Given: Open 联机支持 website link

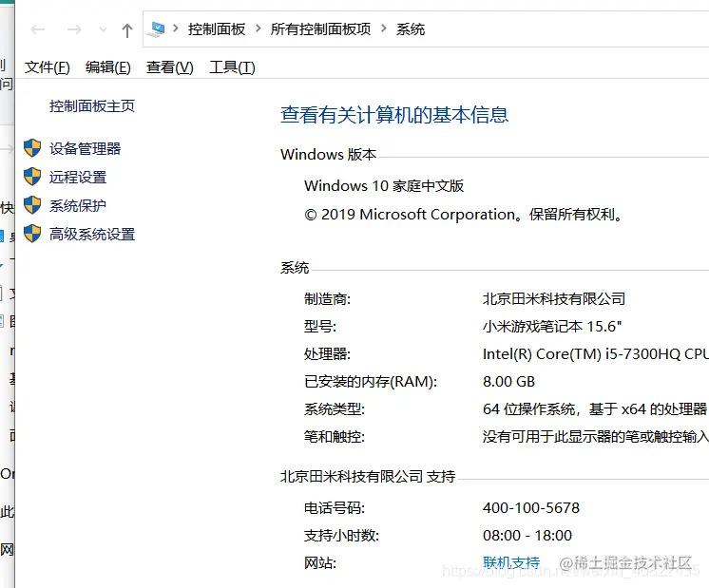Looking at the screenshot, I should click(511, 562).
